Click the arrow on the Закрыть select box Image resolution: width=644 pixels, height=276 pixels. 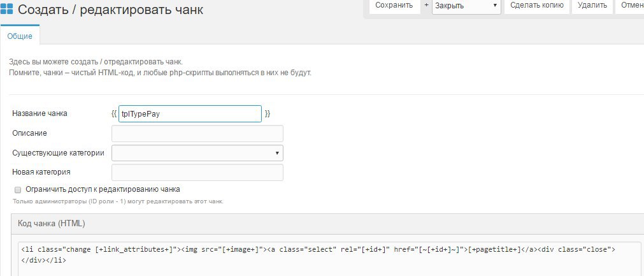coord(495,6)
